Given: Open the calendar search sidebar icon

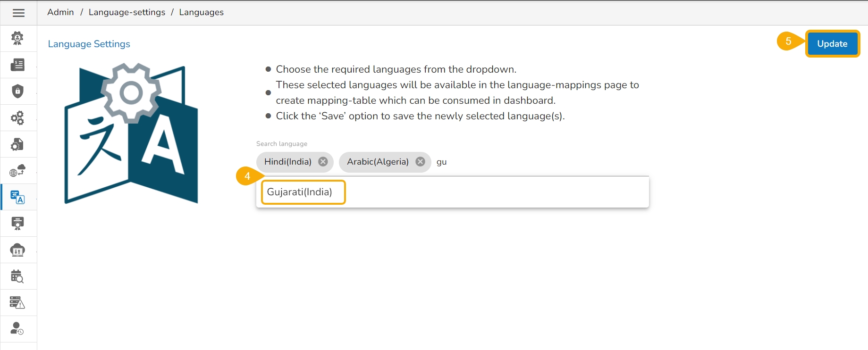Looking at the screenshot, I should (x=17, y=276).
